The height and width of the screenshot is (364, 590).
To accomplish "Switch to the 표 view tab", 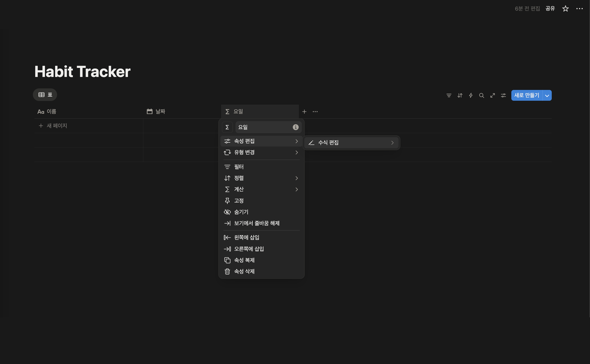I will click(x=45, y=95).
